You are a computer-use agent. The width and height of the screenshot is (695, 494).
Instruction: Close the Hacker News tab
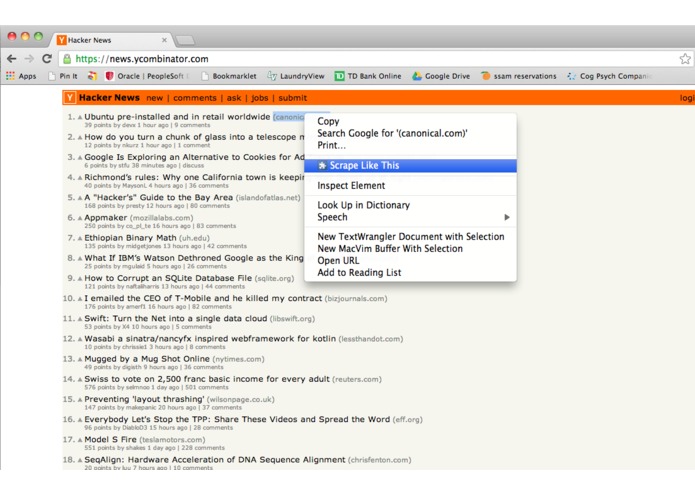tap(164, 40)
